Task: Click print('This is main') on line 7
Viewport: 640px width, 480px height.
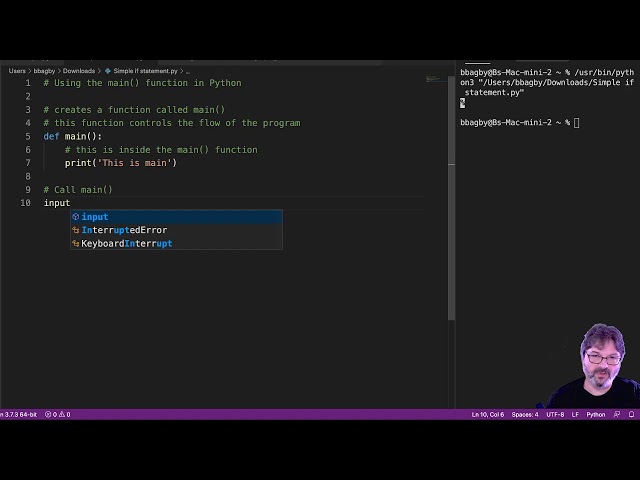Action: 121,163
